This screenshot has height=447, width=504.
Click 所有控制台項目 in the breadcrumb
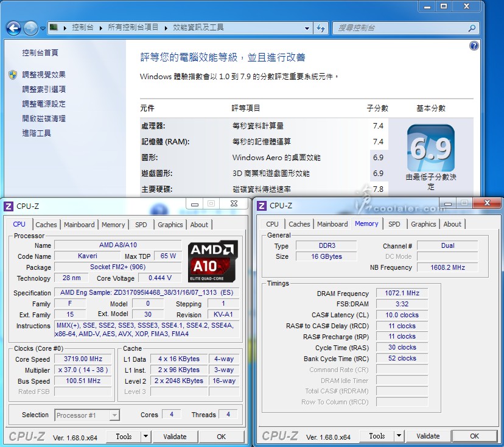tap(133, 27)
